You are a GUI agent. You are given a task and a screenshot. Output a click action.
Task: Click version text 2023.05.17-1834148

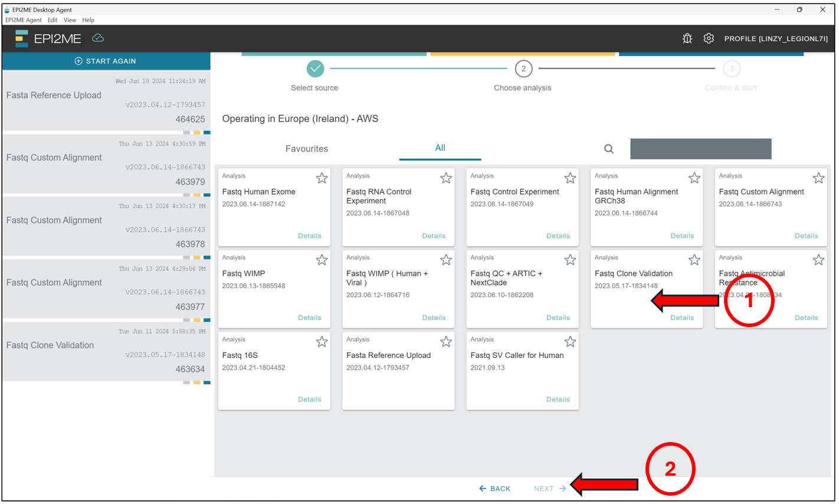(x=626, y=286)
